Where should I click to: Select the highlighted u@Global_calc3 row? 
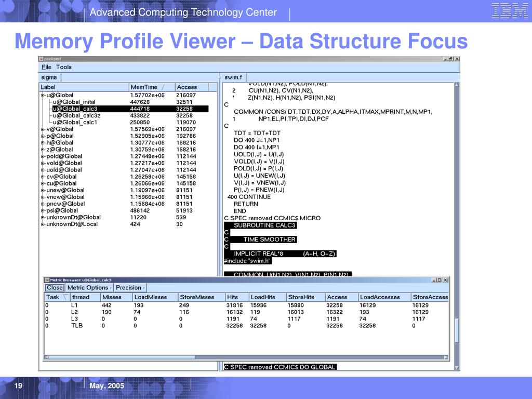pos(130,109)
